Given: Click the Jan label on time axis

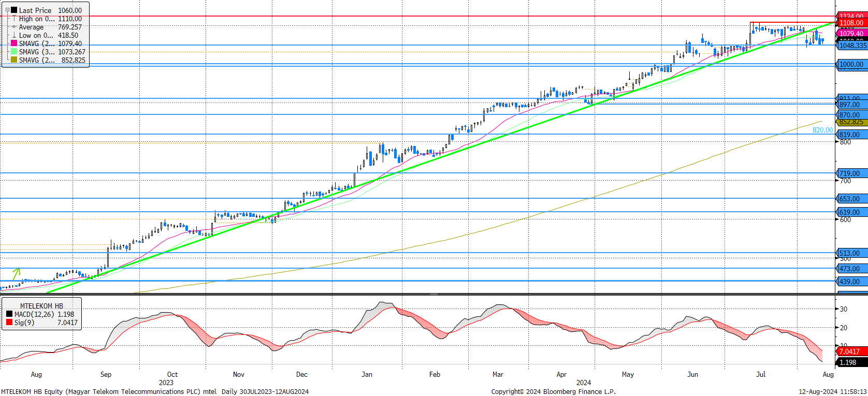Looking at the screenshot, I should pos(367,374).
